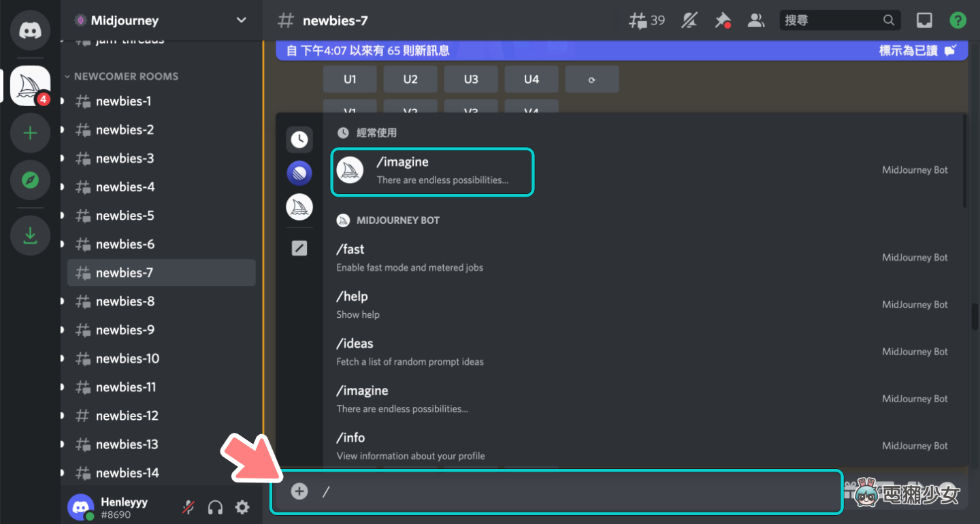Screen dimensions: 980x524
Task: Click the chat scrollbar thumb on the right
Action: click(x=975, y=316)
